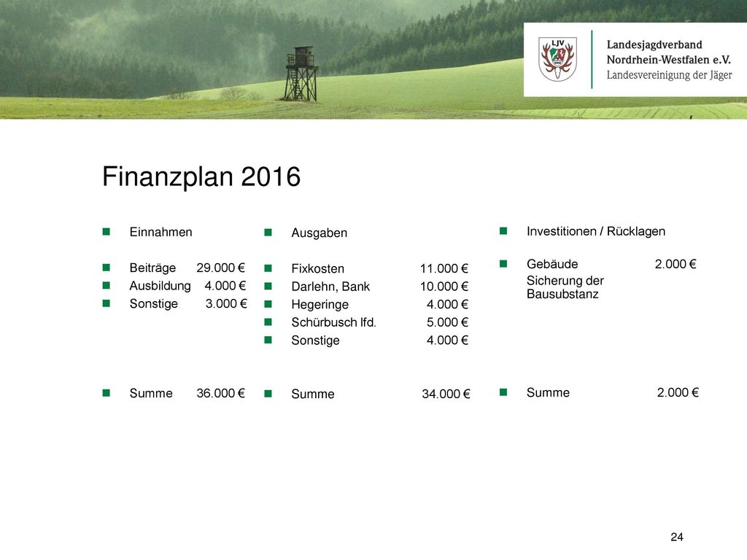Click the 10.000 € Darlehn value
747x560 pixels.
(444, 286)
